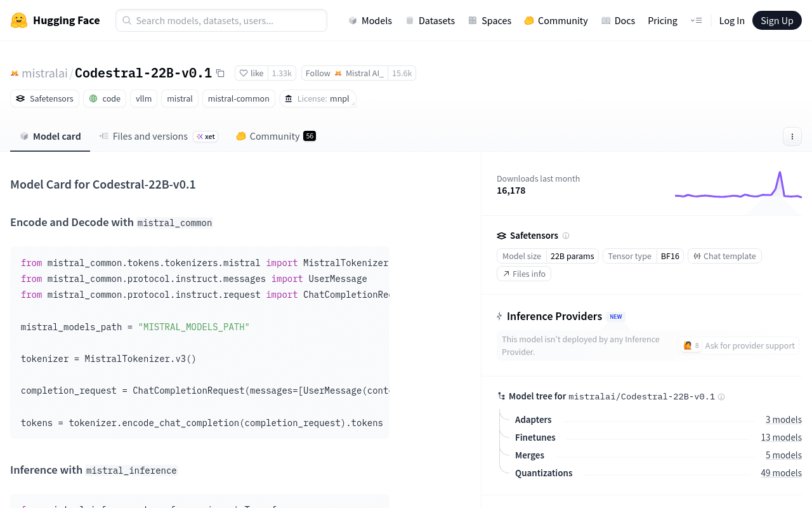The width and height of the screenshot is (812, 508).
Task: Open the Community navigation item
Action: 556,20
